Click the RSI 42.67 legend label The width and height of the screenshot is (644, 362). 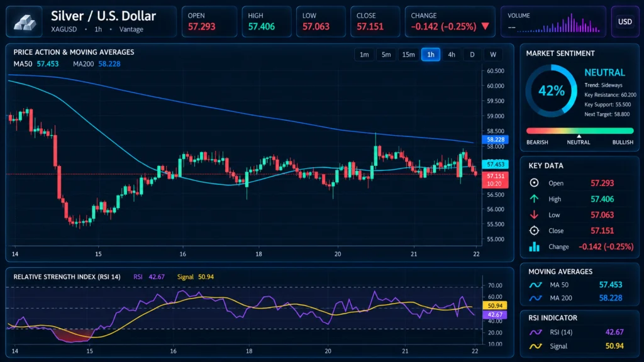(149, 277)
